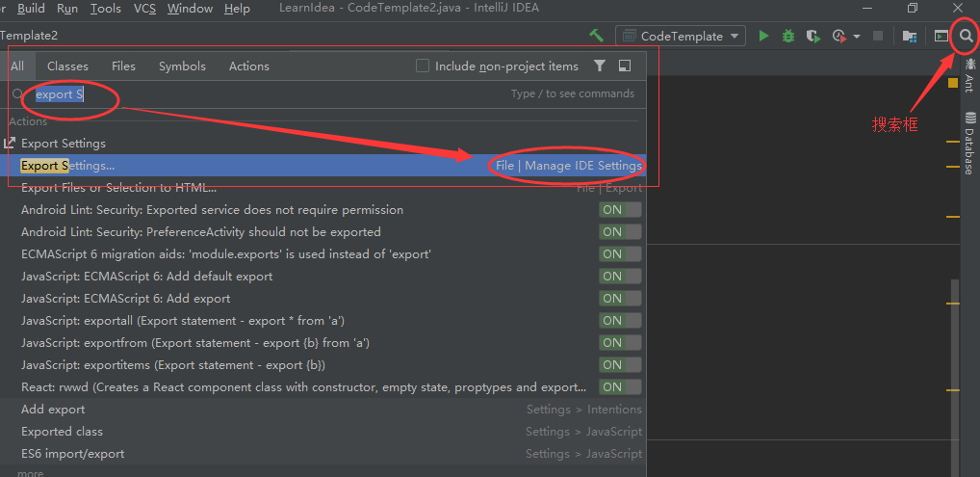Open the Window menu
Screen dimensions: 980x477
click(190, 9)
